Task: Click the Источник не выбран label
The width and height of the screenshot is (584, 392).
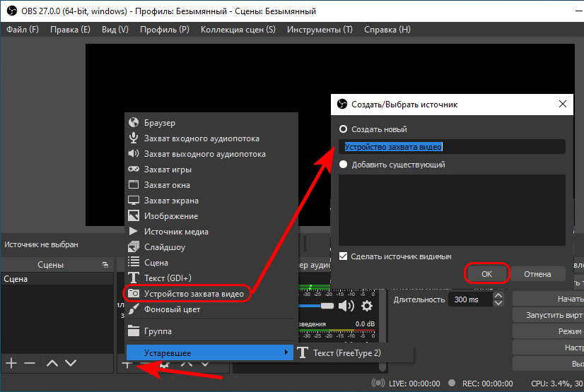Action: pos(41,244)
